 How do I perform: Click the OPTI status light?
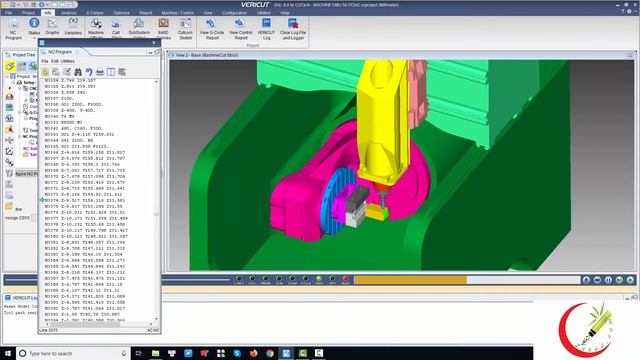tap(333, 280)
